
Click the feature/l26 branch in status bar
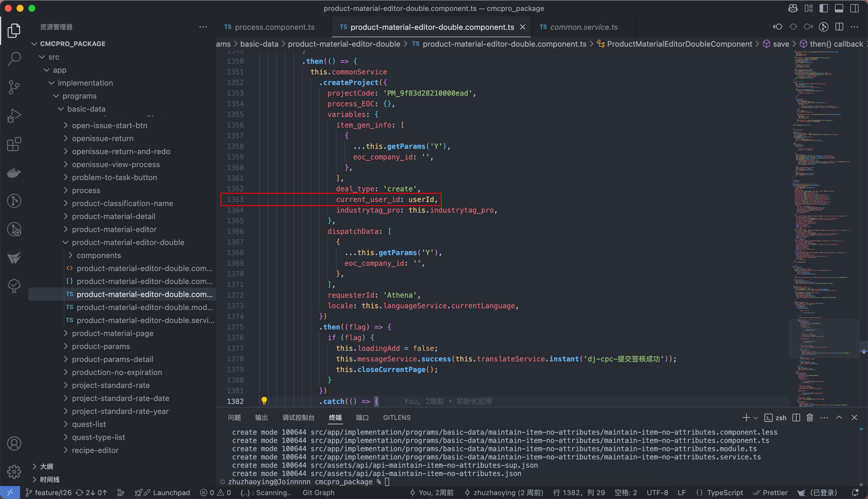click(x=49, y=493)
